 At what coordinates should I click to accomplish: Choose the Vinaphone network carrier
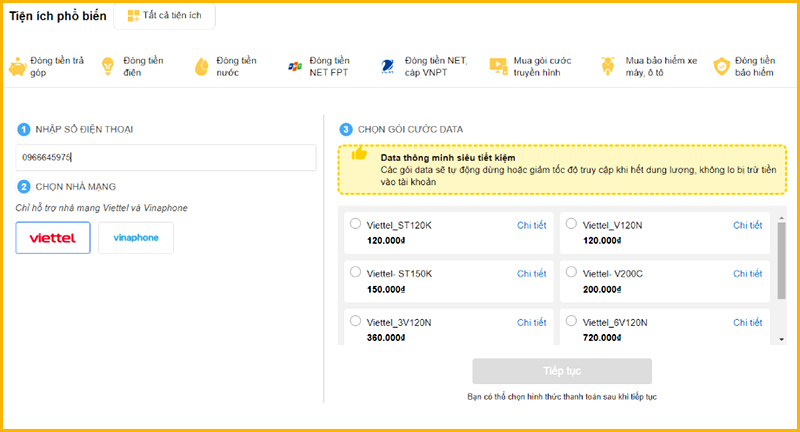(x=136, y=238)
